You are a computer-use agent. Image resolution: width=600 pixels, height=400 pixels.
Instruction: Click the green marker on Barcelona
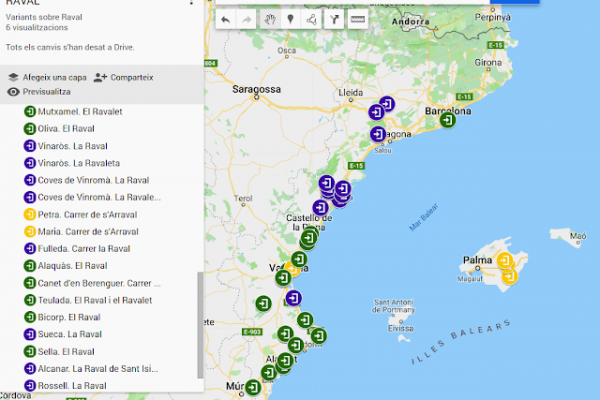point(447,120)
